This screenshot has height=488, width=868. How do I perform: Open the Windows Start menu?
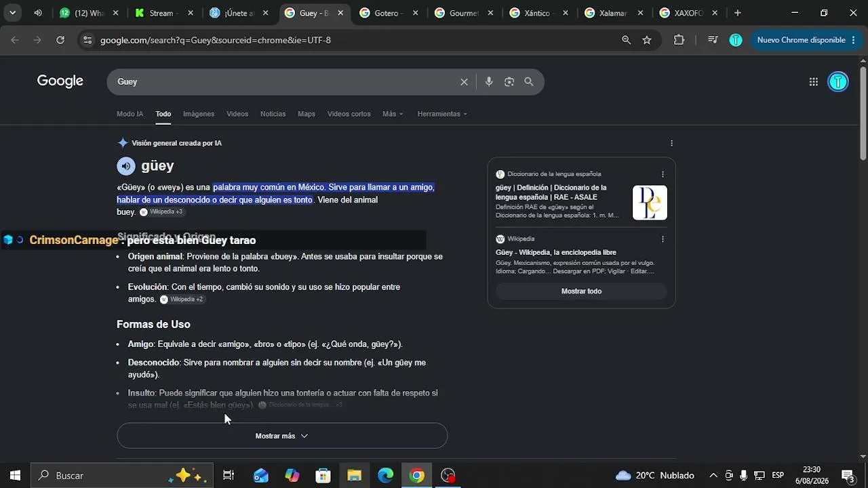pyautogui.click(x=15, y=476)
